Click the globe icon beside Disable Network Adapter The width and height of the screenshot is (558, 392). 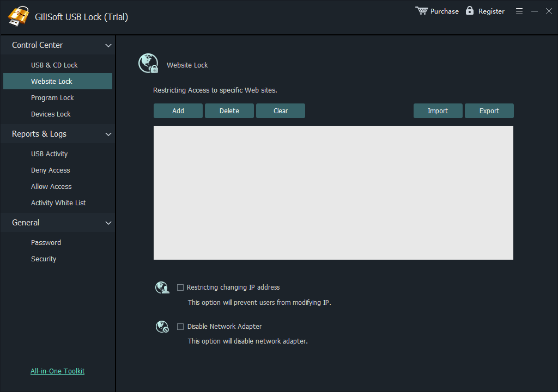[x=162, y=327]
